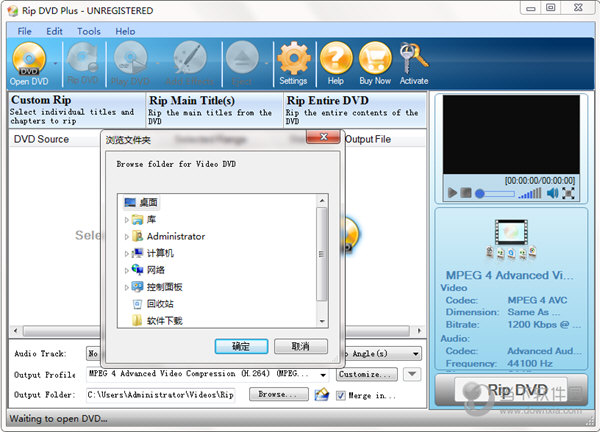Image resolution: width=600 pixels, height=432 pixels.
Task: Open the Angle(s) dropdown
Action: [416, 354]
